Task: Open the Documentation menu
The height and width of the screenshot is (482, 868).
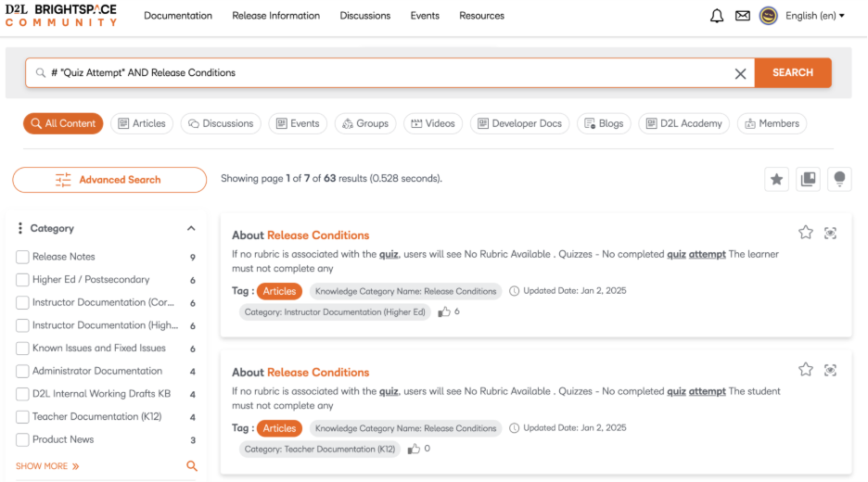Action: tap(178, 16)
